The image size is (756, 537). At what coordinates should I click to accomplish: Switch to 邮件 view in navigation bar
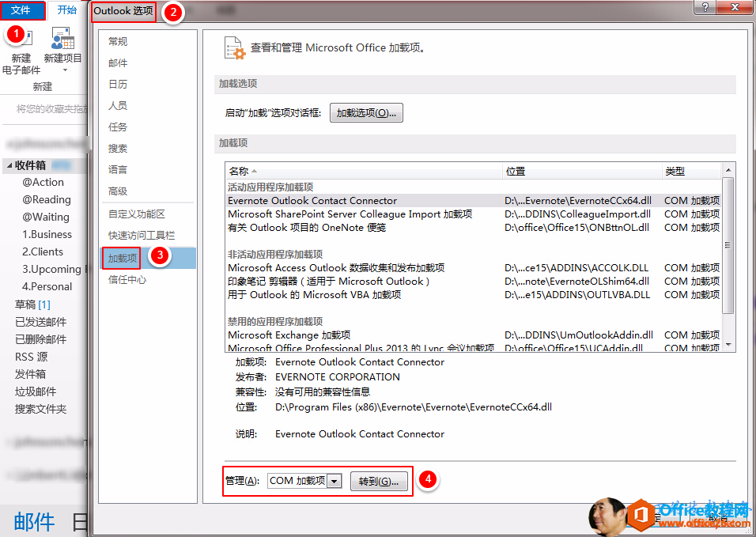tap(34, 522)
